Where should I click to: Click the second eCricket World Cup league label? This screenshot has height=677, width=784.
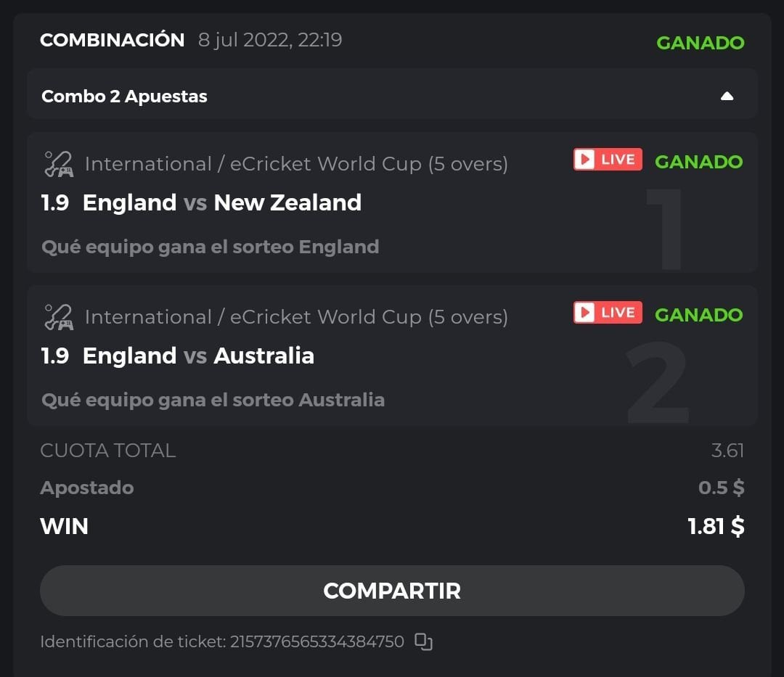pos(296,317)
